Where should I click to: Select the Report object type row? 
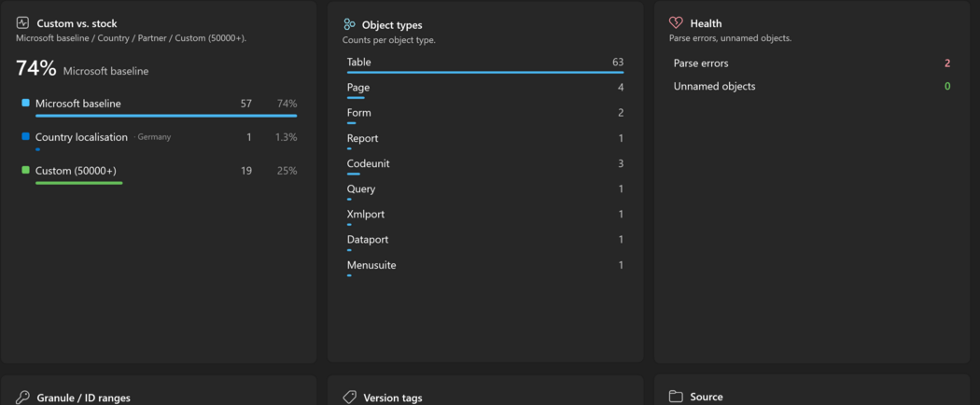(485, 141)
